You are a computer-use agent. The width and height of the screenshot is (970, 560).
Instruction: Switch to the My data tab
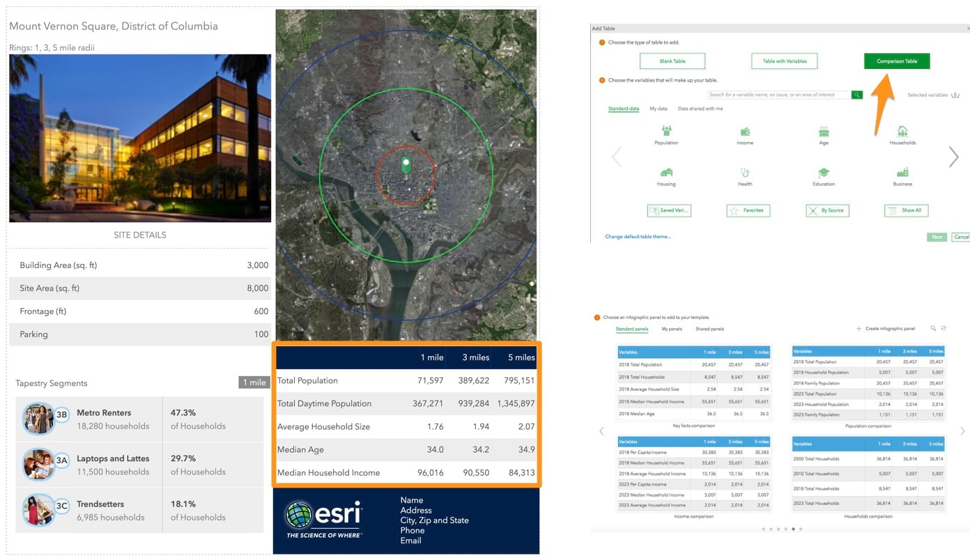(659, 109)
